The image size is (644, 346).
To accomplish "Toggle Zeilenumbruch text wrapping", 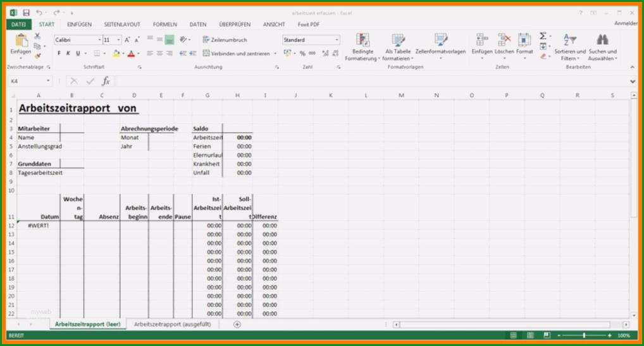I will point(225,40).
